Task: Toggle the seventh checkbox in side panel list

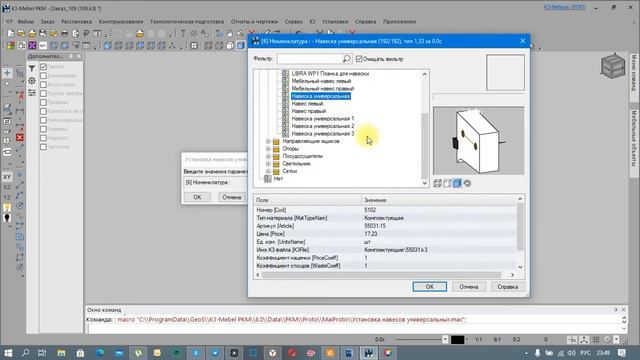Action: click(x=43, y=120)
